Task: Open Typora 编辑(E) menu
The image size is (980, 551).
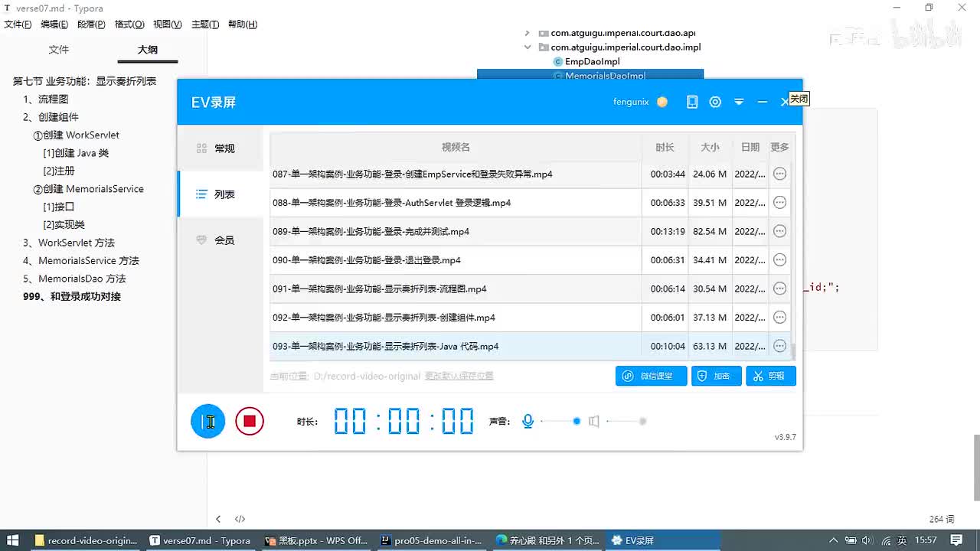Action: coord(54,24)
